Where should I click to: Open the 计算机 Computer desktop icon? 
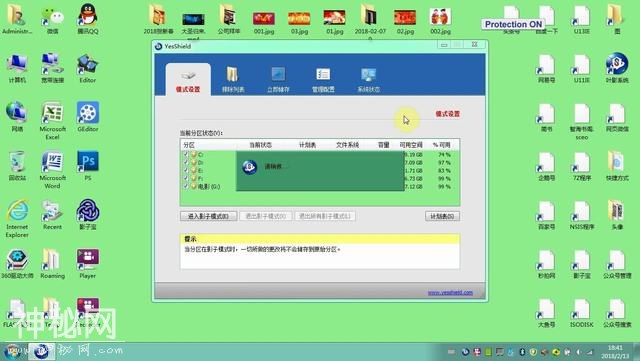(x=17, y=68)
